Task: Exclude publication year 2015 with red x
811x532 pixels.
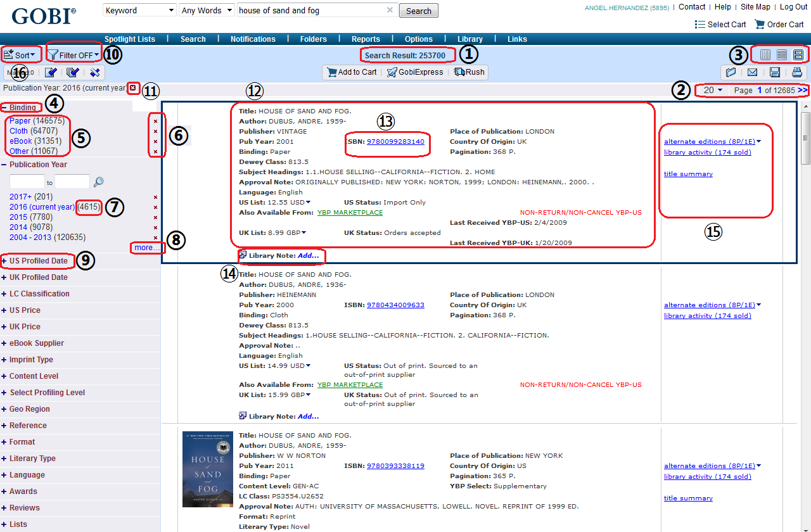Action: [x=155, y=217]
